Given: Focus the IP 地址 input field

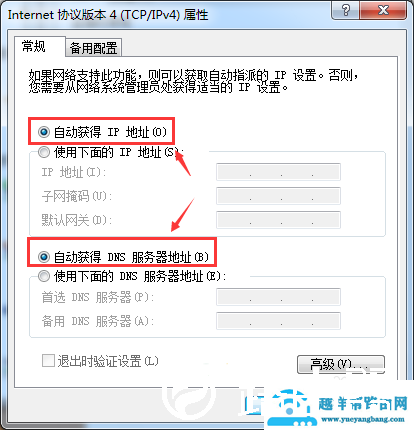Looking at the screenshot, I should click(x=278, y=172).
